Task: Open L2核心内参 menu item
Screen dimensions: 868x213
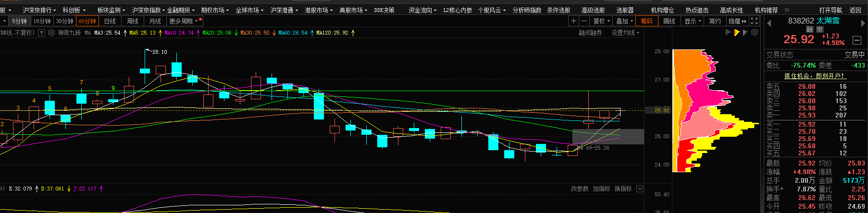Action: pos(458,10)
